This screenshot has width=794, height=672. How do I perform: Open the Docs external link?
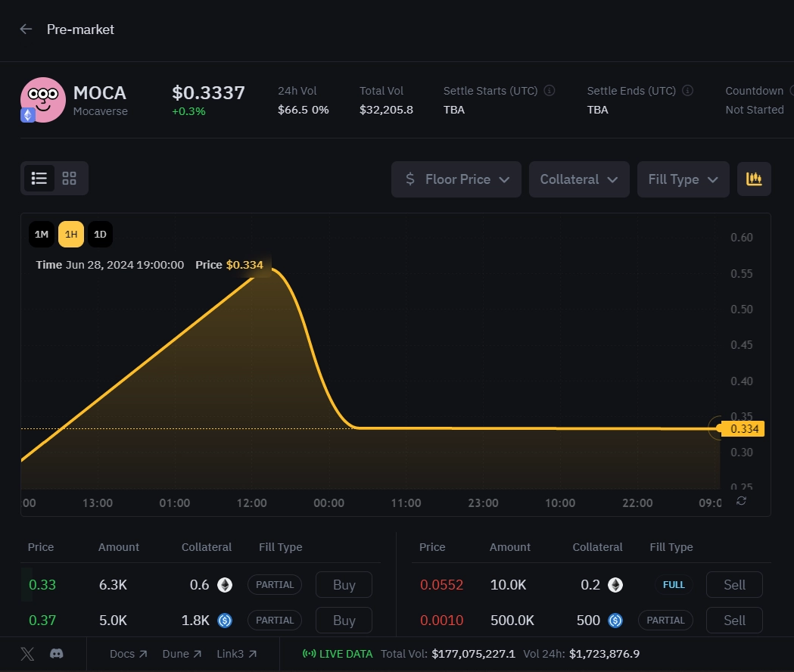coord(128,653)
